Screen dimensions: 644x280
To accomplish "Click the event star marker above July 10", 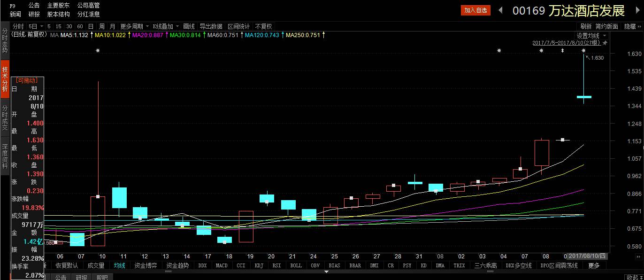I will 98,50.
